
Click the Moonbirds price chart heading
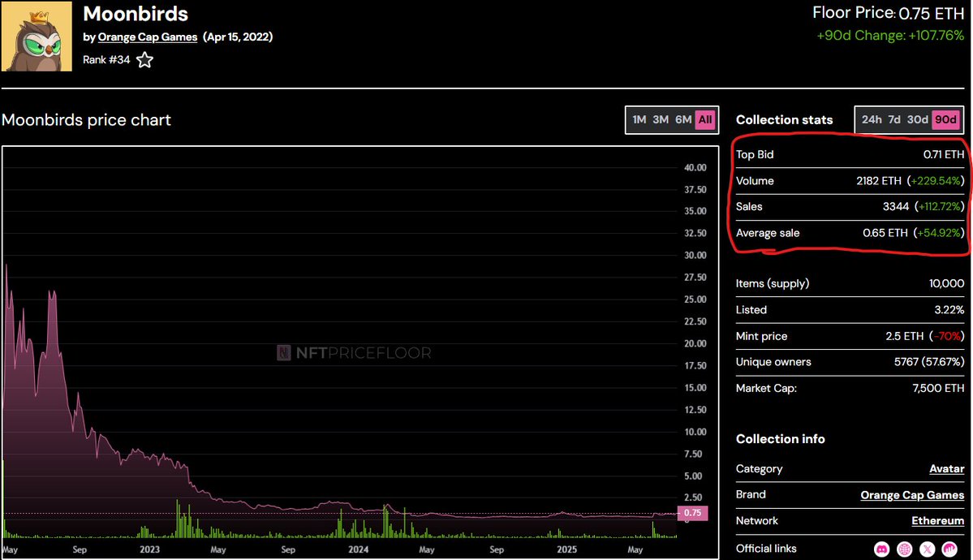[x=86, y=120]
